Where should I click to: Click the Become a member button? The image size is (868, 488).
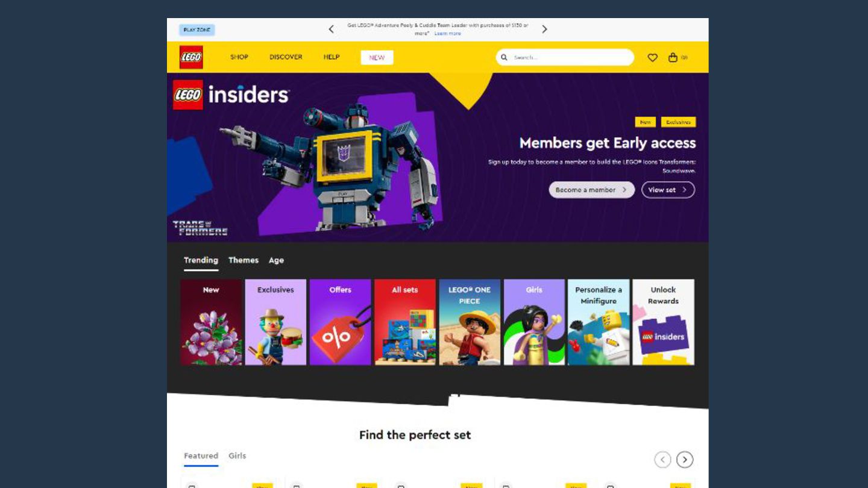[591, 190]
